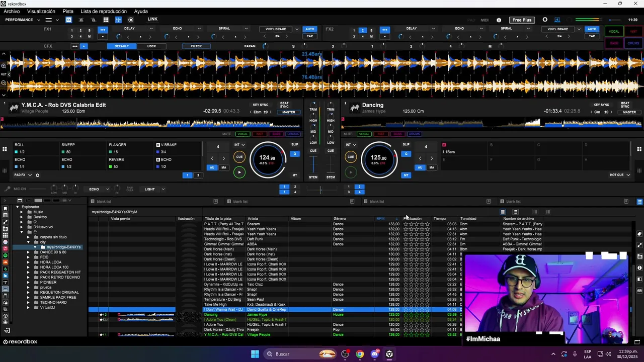Mute DRUMS stem on deck 2

pyautogui.click(x=414, y=134)
